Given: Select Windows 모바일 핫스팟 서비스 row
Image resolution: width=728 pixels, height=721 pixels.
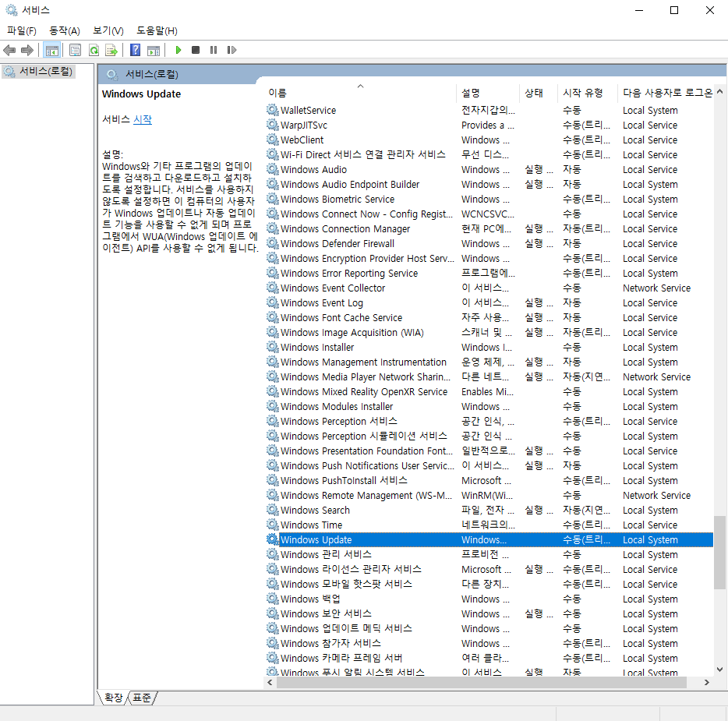Looking at the screenshot, I should (489, 584).
